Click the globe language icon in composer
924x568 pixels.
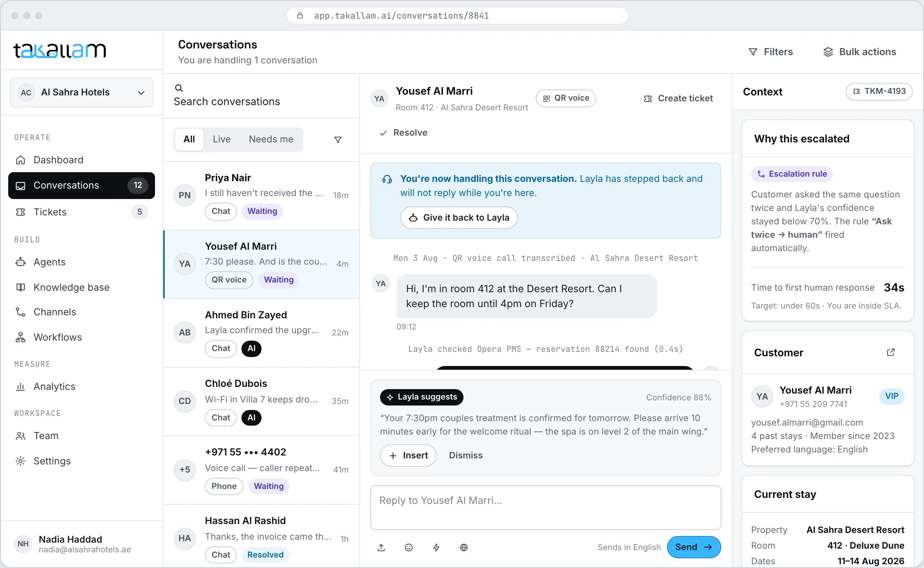tap(464, 548)
